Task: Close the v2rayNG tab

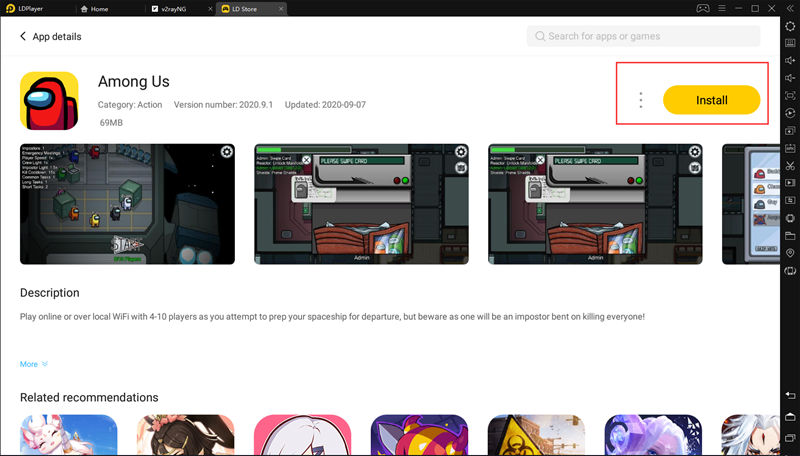Action: [x=210, y=9]
